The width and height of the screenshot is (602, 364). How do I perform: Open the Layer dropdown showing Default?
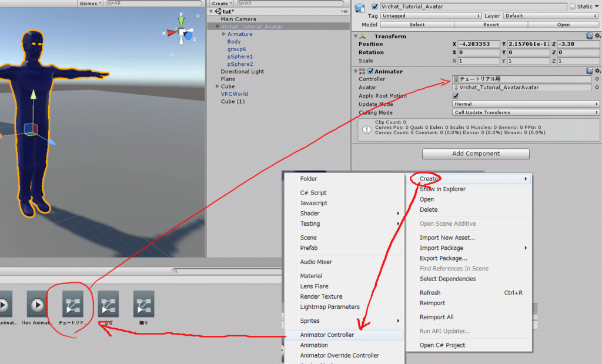tap(550, 16)
